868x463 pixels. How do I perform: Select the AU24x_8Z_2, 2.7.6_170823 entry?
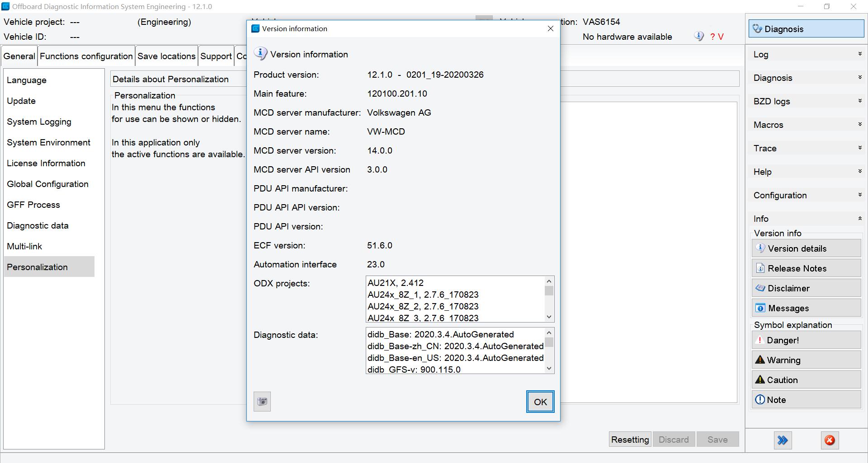pos(455,306)
